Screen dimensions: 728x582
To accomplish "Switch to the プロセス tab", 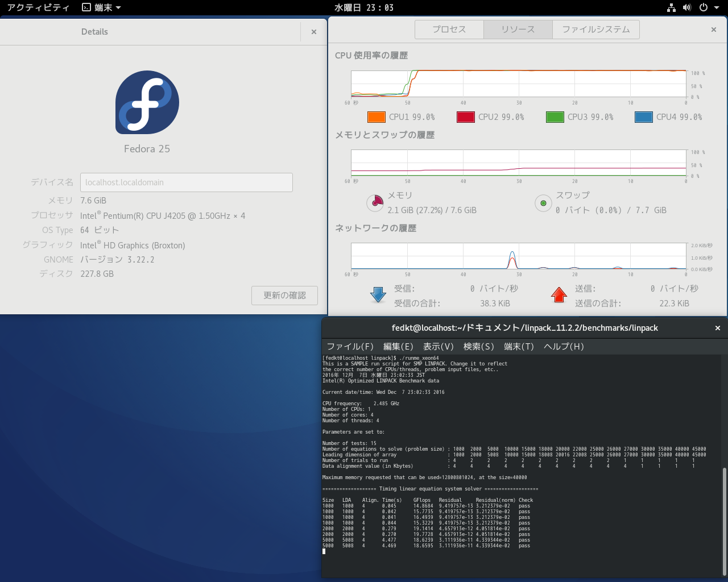I will (x=449, y=30).
